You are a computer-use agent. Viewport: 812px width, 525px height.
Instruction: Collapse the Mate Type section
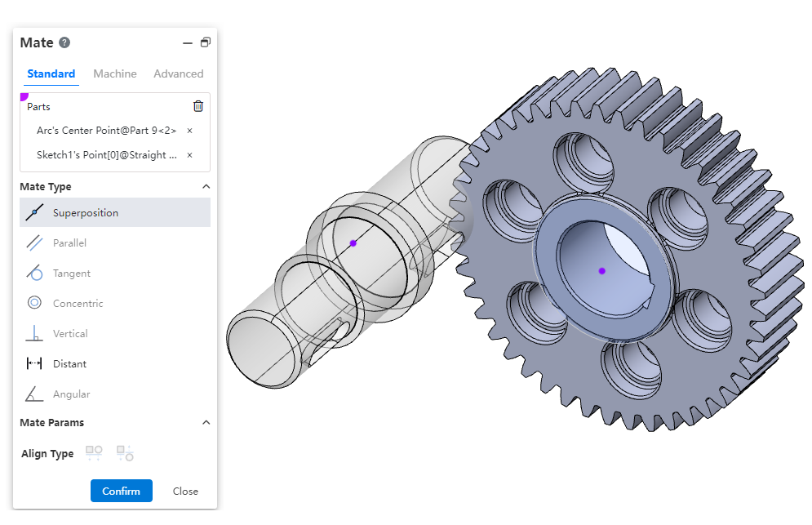[x=206, y=187]
